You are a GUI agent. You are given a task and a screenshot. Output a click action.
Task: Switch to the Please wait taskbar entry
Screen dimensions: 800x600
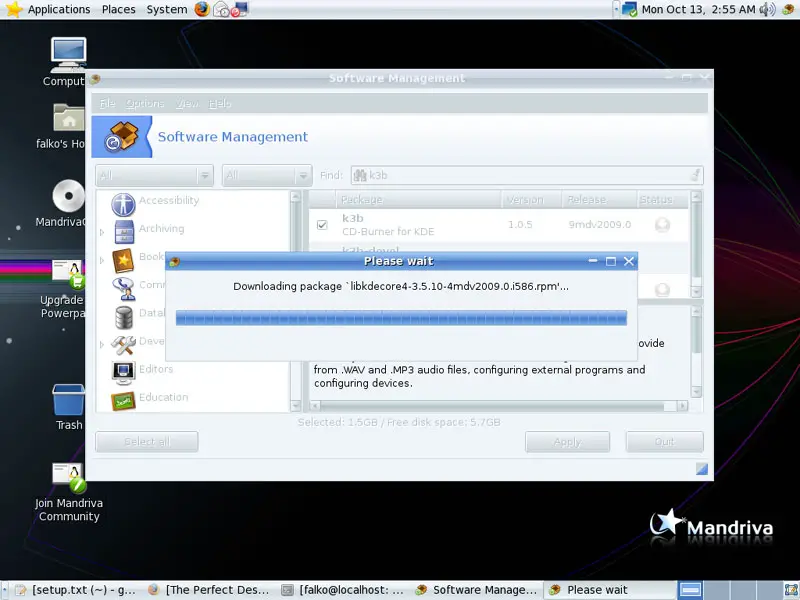[x=610, y=590]
